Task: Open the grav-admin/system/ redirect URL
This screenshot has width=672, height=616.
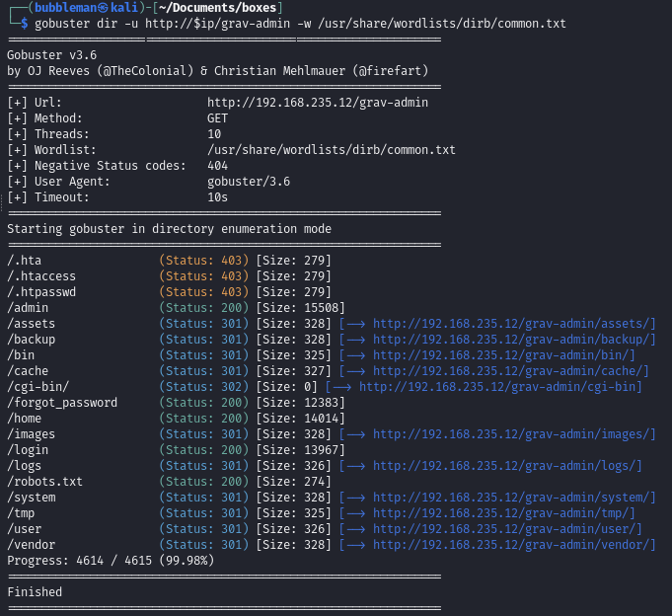Action: [514, 498]
